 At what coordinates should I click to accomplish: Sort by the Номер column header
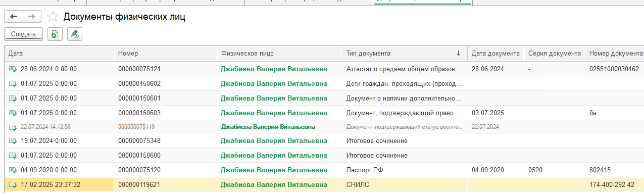click(166, 53)
